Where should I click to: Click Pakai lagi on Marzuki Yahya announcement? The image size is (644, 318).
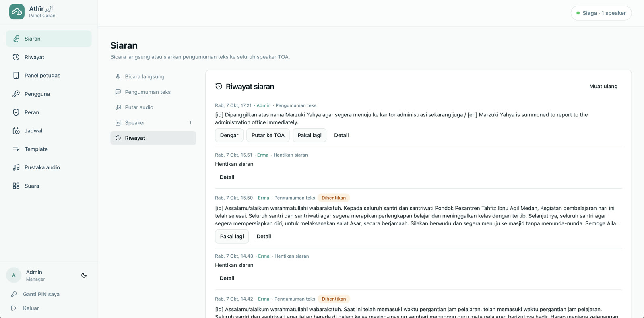pos(310,135)
